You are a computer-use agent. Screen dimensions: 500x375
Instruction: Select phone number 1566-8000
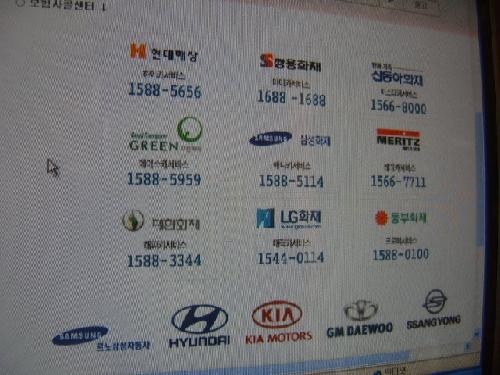pyautogui.click(x=398, y=107)
